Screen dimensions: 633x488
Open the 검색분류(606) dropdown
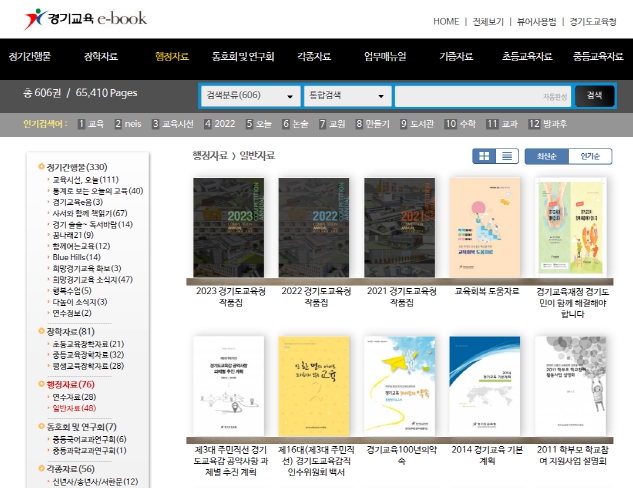248,96
